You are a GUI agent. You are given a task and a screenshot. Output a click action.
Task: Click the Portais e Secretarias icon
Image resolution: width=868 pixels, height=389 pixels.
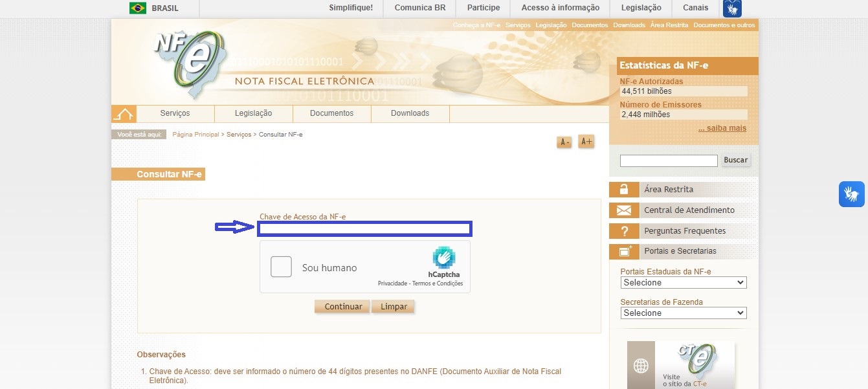tap(624, 251)
